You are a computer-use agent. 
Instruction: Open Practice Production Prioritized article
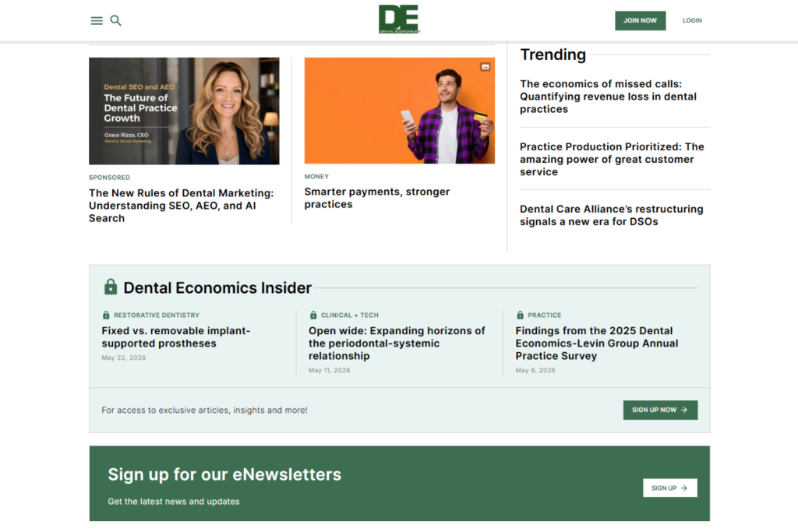pyautogui.click(x=612, y=159)
